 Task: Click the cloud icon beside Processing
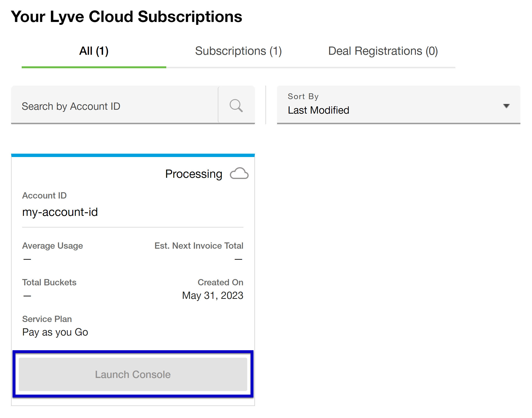239,174
